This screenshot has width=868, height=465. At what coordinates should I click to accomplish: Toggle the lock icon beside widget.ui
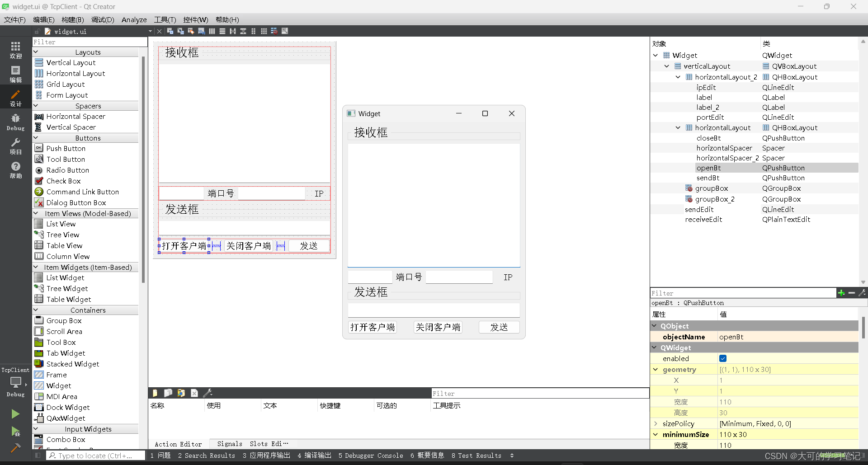[x=37, y=31]
